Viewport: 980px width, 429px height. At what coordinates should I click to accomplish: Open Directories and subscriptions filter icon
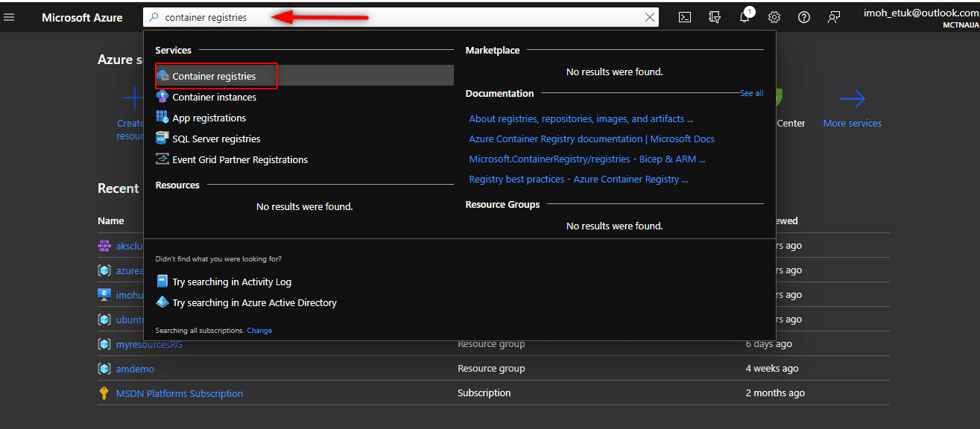715,17
